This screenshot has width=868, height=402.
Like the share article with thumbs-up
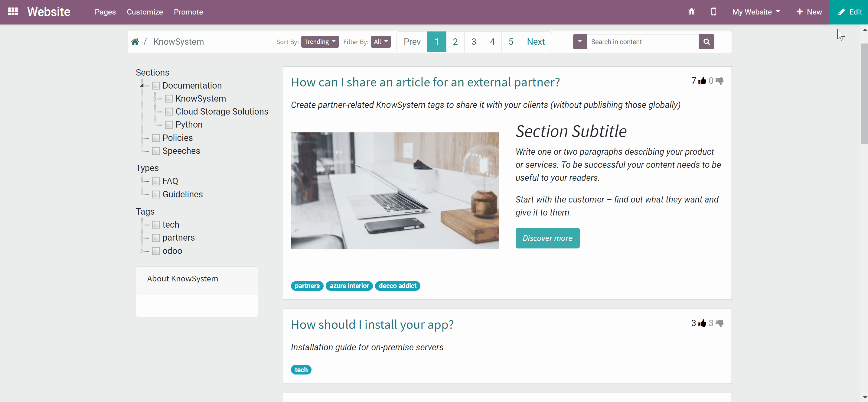[702, 81]
